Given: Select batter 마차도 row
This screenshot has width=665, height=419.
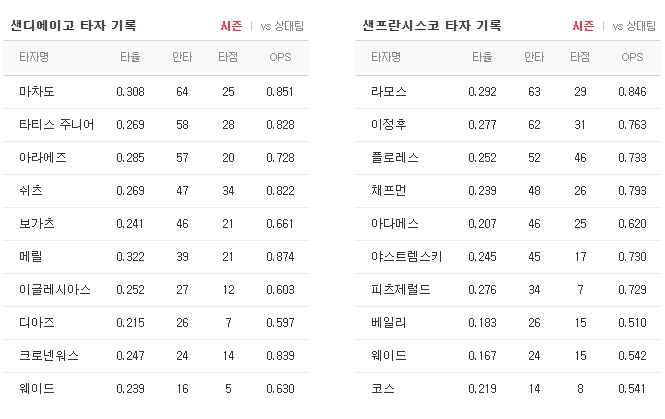Looking at the screenshot, I should pos(156,92).
